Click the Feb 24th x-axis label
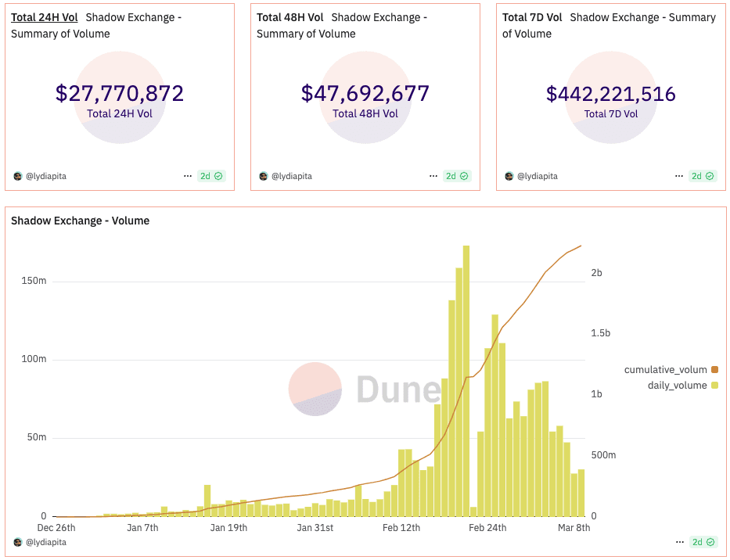This screenshot has height=560, width=730. pos(487,528)
